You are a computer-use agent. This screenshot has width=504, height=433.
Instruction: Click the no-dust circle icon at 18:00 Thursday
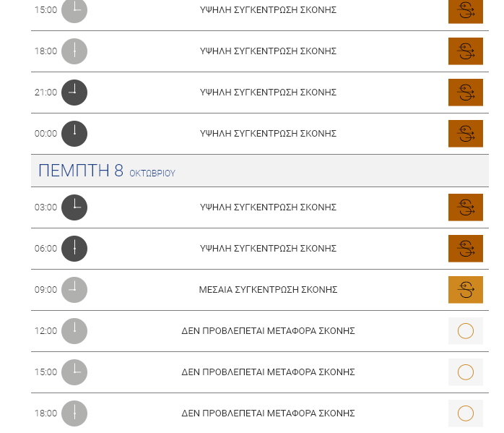[466, 413]
